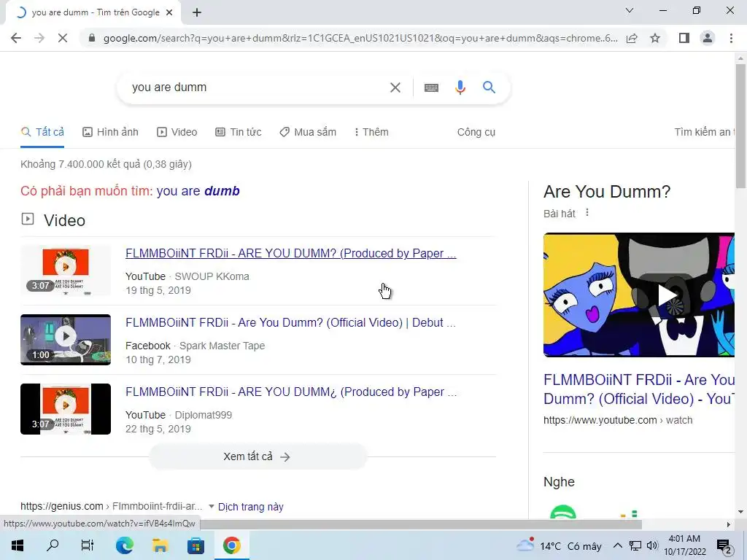Viewport: 747px width, 560px height.
Task: Open Microsoft Store from the taskbar
Action: (196, 545)
